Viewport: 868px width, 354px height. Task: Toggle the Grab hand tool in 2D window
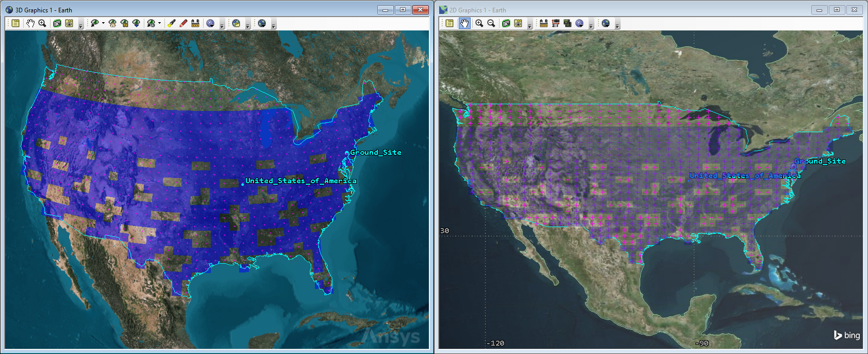coord(464,23)
